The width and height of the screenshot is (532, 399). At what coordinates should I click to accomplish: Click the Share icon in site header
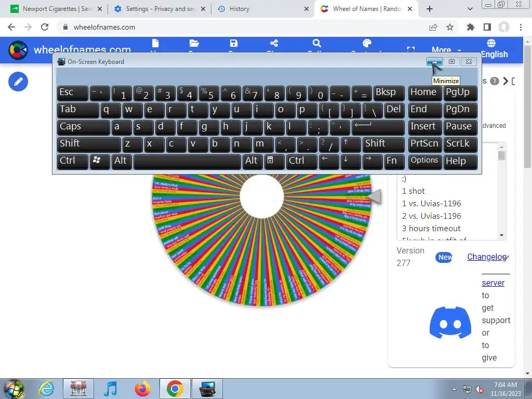click(x=274, y=43)
